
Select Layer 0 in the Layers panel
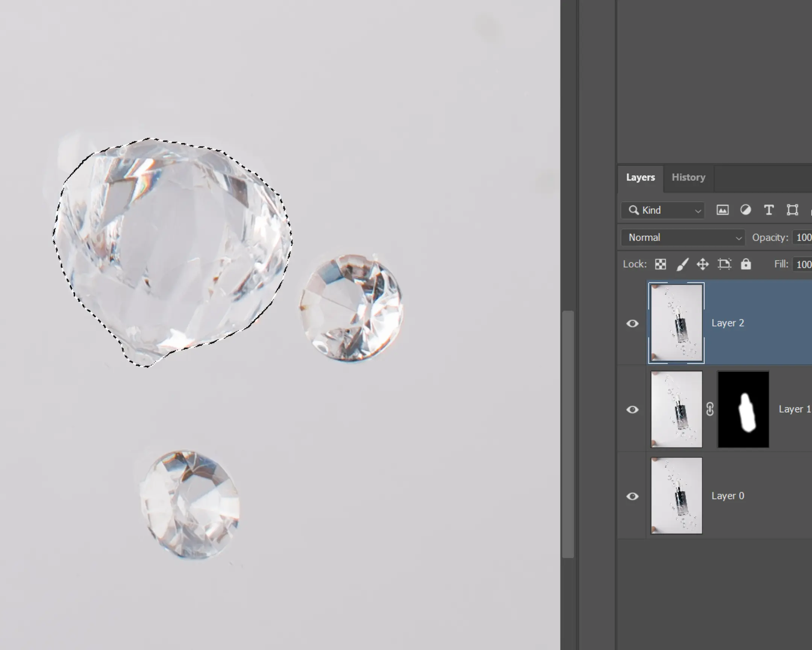tap(728, 495)
